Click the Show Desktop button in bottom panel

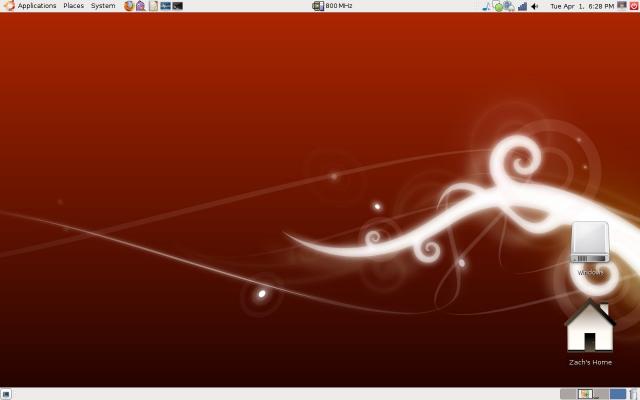tap(6, 394)
